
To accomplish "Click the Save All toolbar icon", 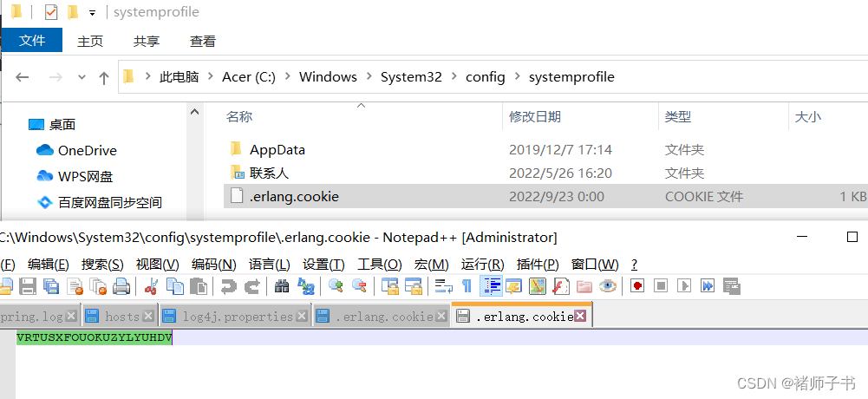I will pos(51,286).
